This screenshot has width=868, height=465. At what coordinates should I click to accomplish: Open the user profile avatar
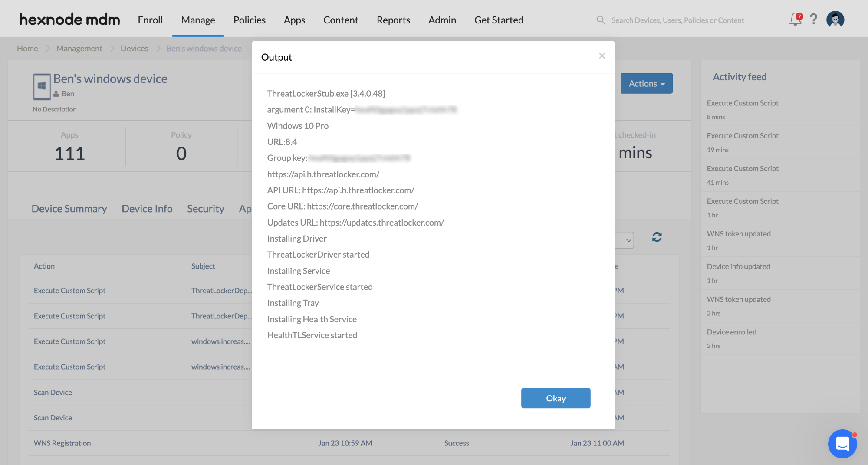pos(835,20)
